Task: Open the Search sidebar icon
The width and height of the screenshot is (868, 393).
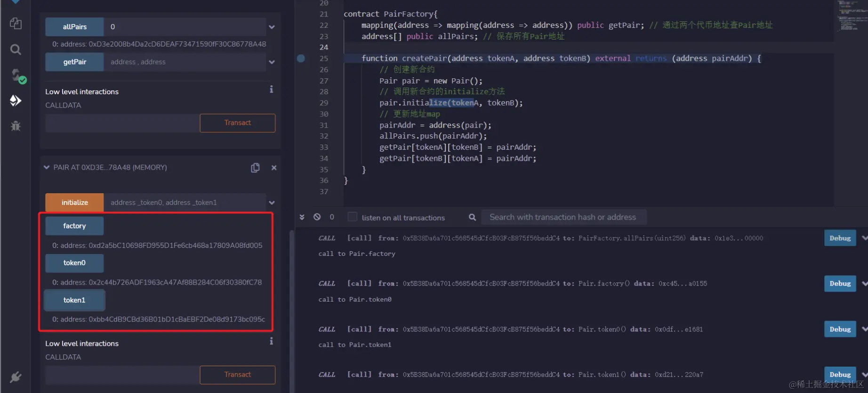Action: (16, 49)
